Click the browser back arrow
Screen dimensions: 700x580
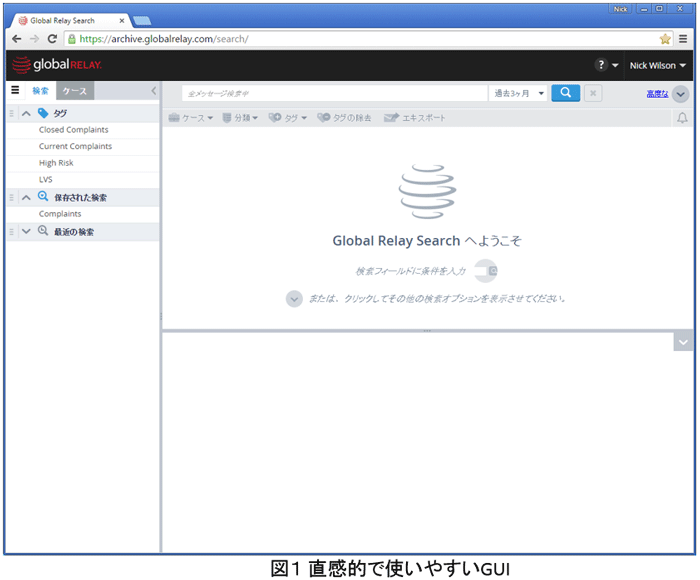17,39
